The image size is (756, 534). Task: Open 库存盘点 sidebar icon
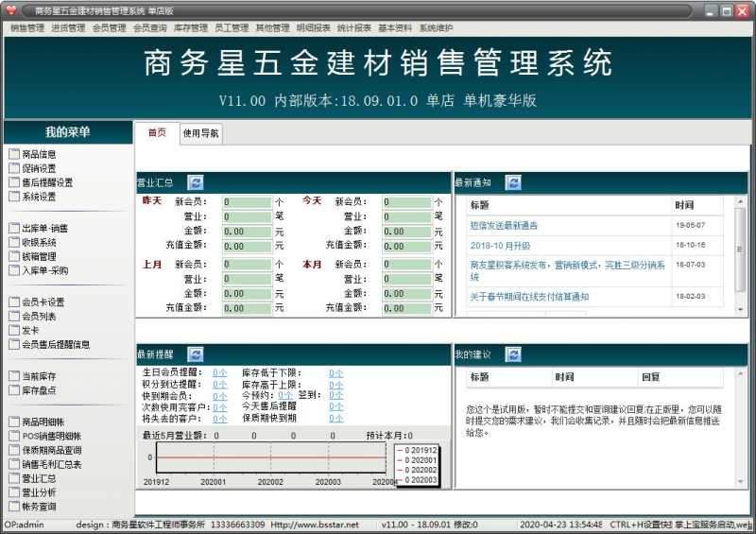pyautogui.click(x=14, y=389)
